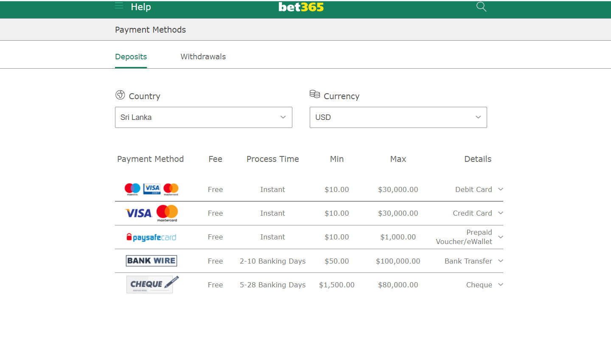Click the Details column header
611x364 pixels.
(x=478, y=159)
